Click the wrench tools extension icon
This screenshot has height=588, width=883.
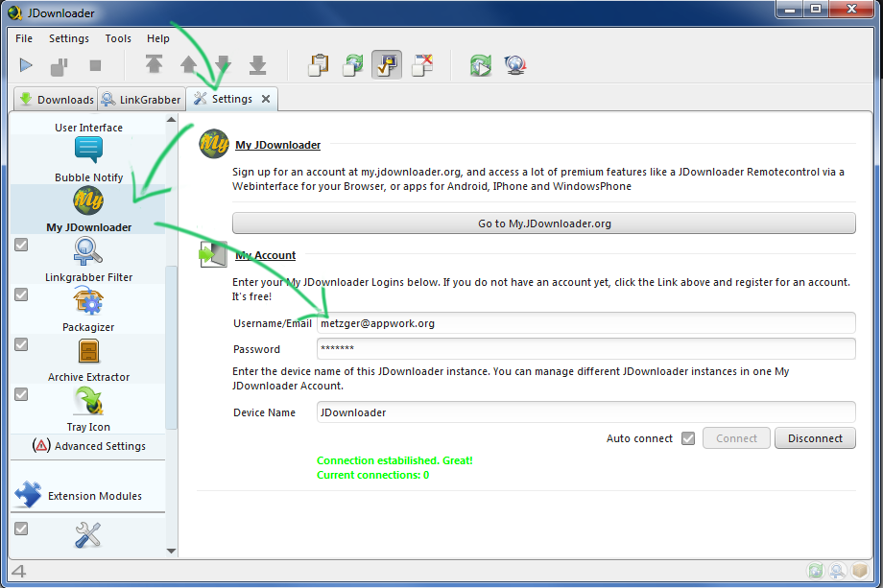coord(88,535)
